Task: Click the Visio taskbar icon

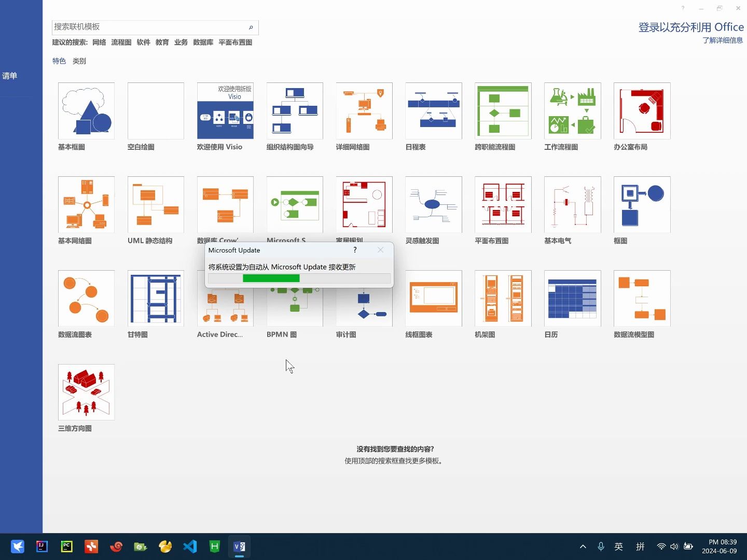Action: 239,547
